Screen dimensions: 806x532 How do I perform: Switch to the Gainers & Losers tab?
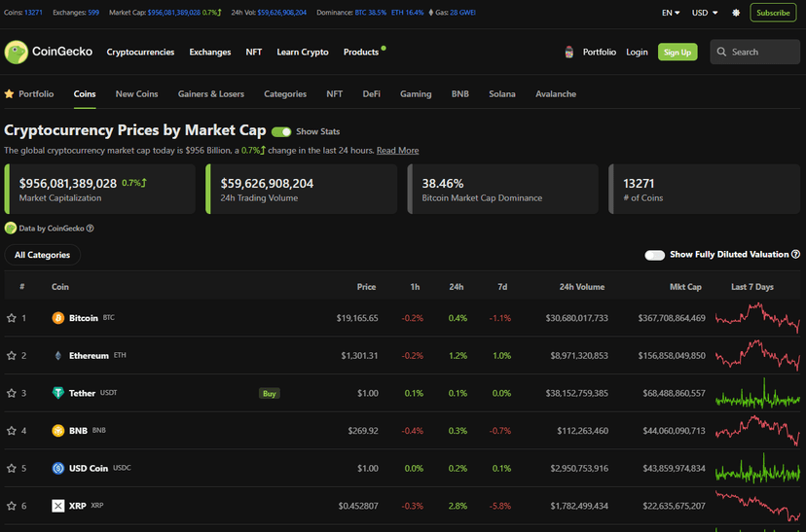tap(211, 94)
